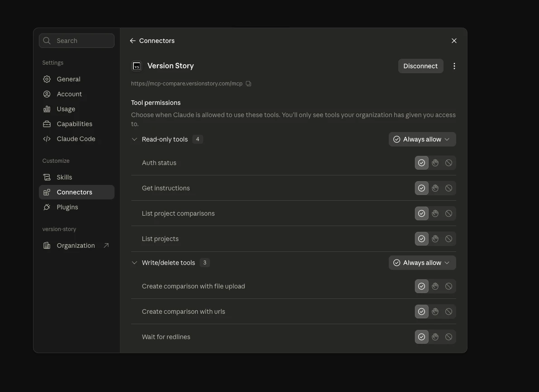
Task: Block Create comparison with urls
Action: click(x=448, y=312)
